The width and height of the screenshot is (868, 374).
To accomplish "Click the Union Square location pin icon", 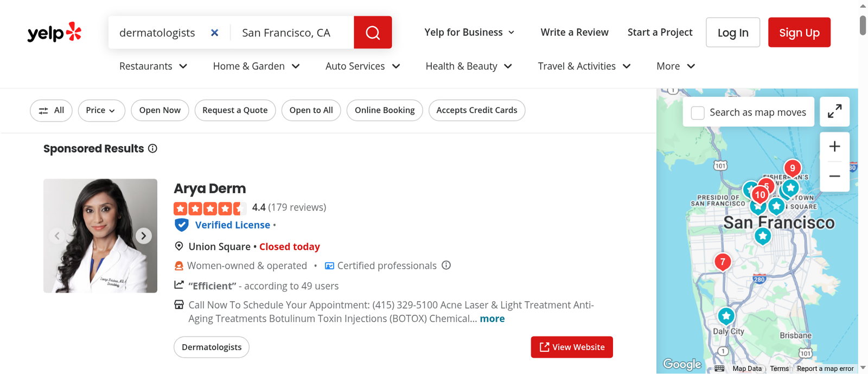I will pyautogui.click(x=179, y=246).
